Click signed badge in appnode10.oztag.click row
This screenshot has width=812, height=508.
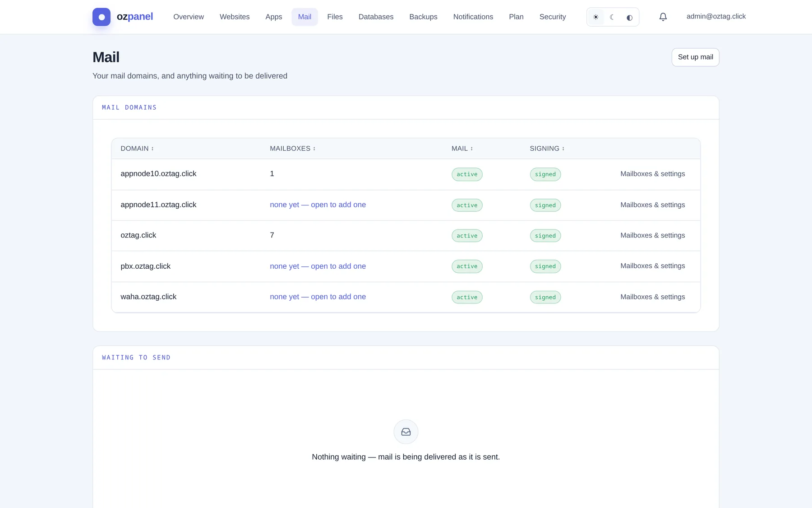click(545, 174)
